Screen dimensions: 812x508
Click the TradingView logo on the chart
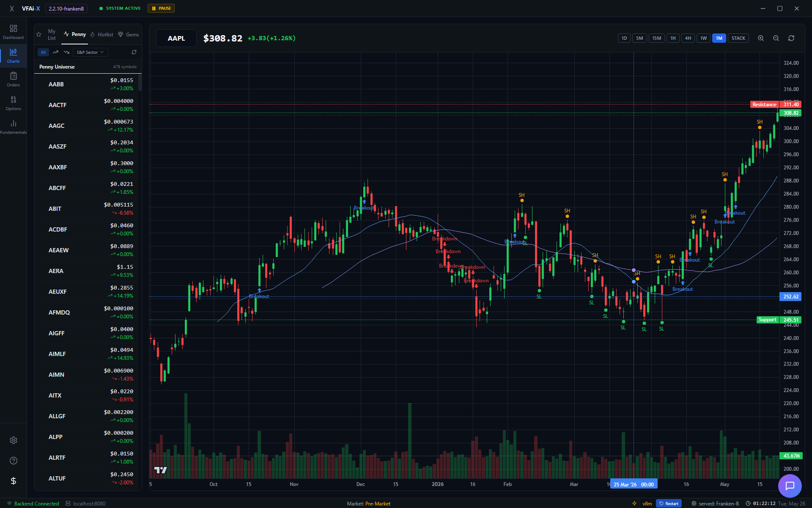pos(161,470)
